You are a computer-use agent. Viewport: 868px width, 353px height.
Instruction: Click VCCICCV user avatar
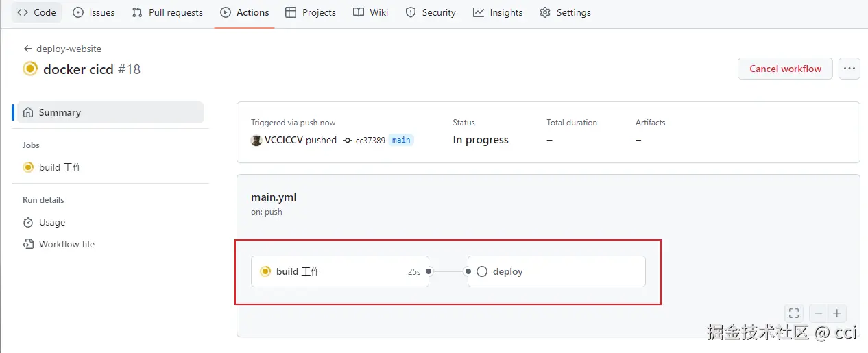tap(256, 140)
